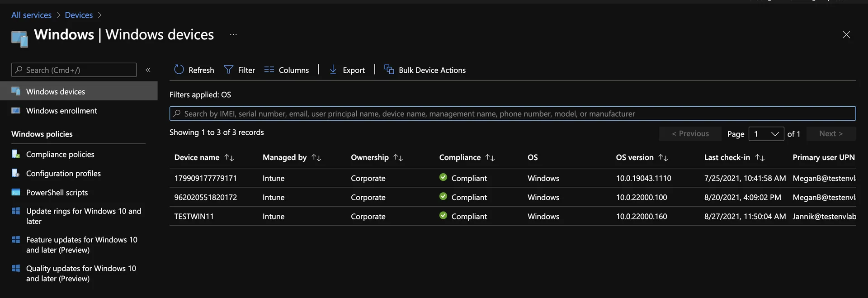Click Intune in TESTWIN11 row
This screenshot has width=868, height=298.
[274, 216]
